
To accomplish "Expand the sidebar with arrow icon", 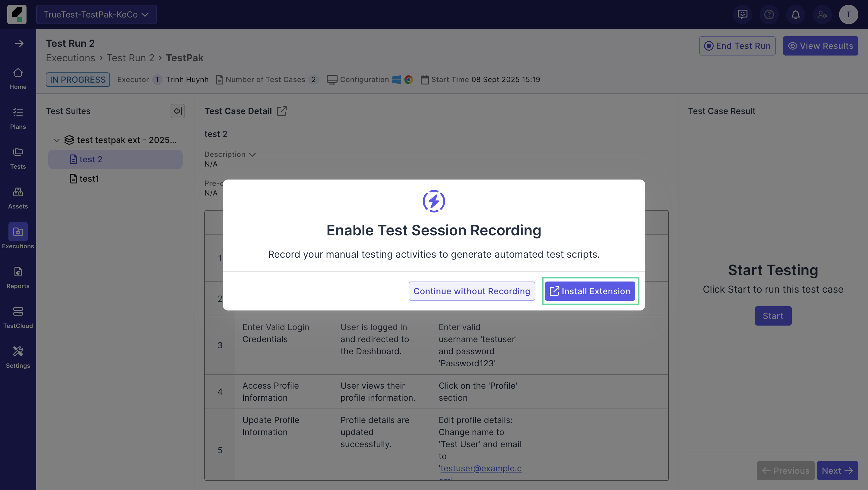I will 19,43.
